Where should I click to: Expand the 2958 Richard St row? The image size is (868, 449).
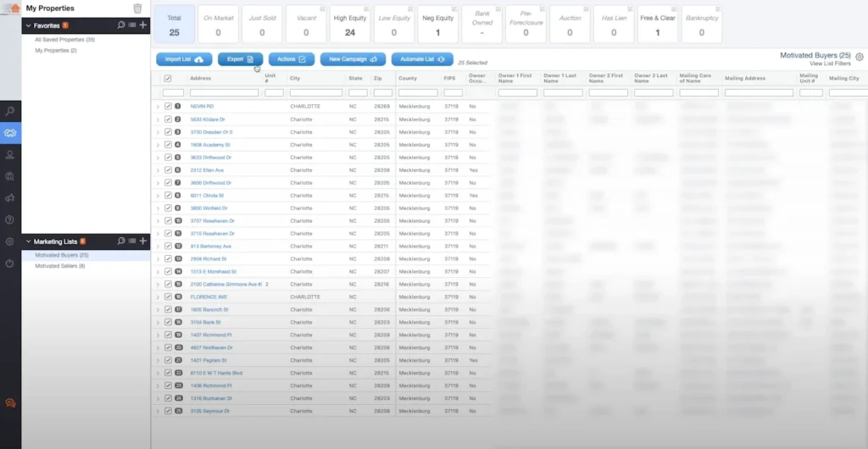[x=158, y=258]
